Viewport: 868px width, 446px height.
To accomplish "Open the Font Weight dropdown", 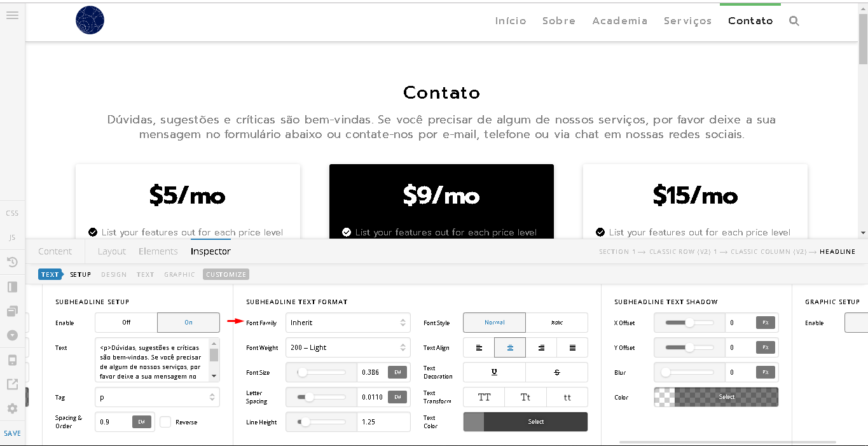I will (x=348, y=347).
